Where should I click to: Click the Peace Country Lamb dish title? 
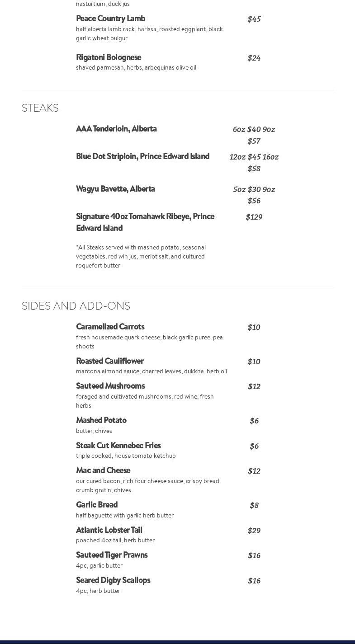point(110,19)
